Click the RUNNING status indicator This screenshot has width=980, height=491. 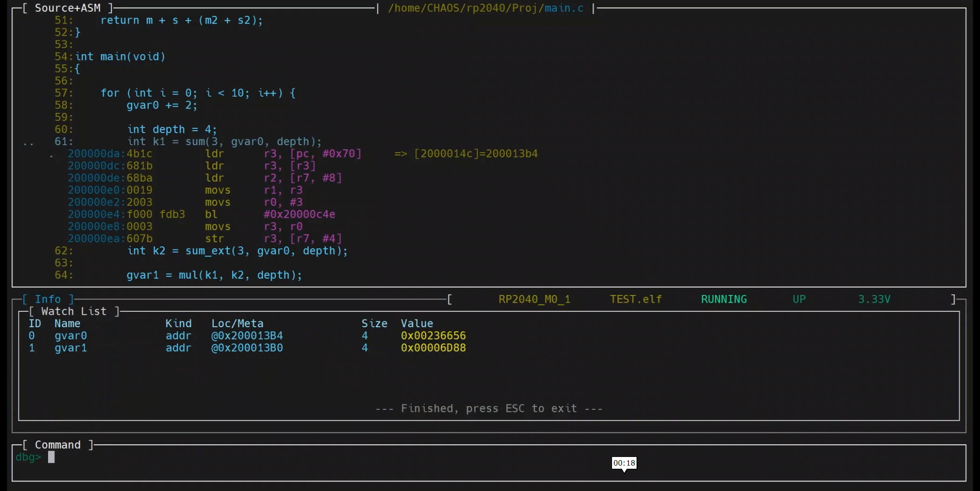point(724,299)
